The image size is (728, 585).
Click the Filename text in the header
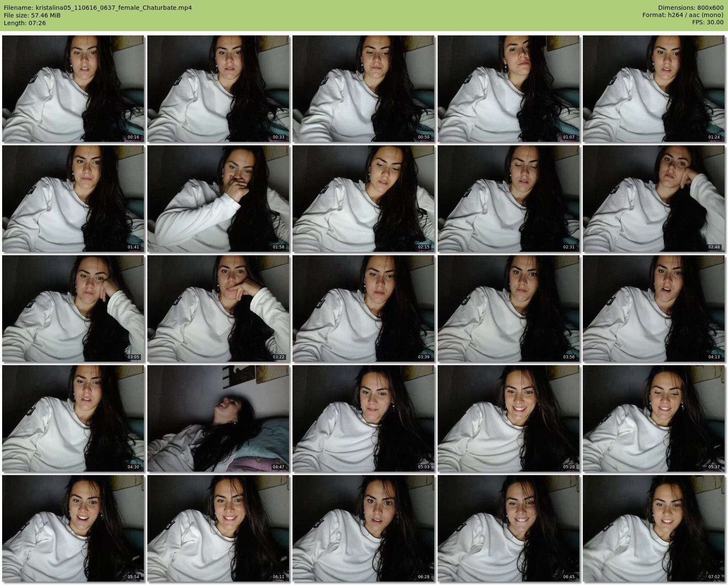pyautogui.click(x=98, y=8)
